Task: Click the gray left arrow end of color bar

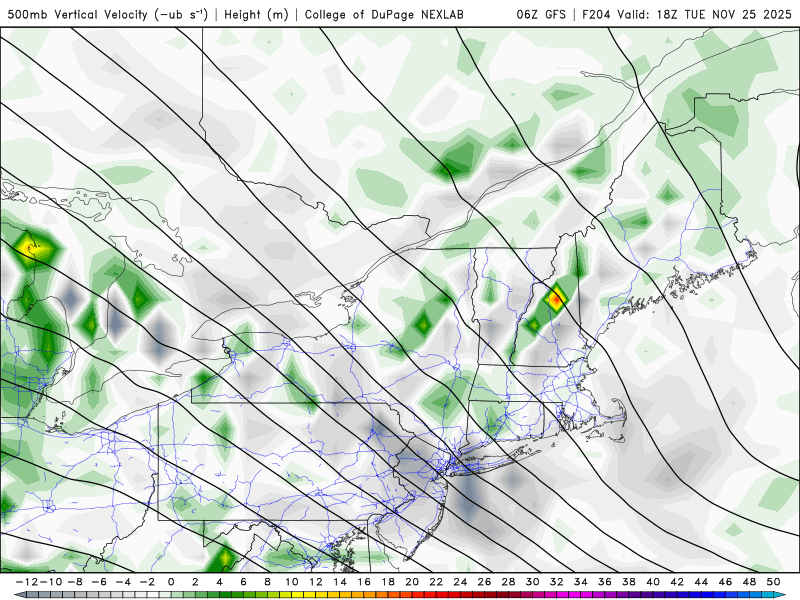Action: click(19, 595)
